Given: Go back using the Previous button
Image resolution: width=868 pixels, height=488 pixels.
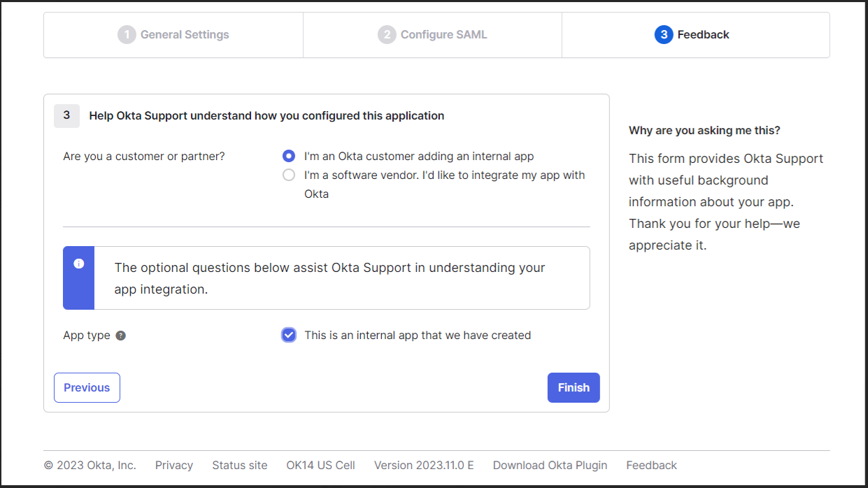Looking at the screenshot, I should click(x=87, y=387).
